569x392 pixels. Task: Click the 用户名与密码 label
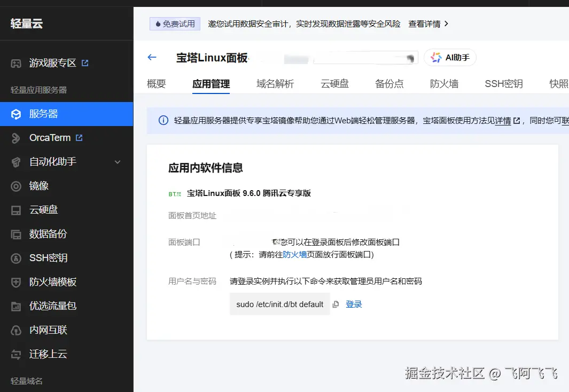pos(192,281)
